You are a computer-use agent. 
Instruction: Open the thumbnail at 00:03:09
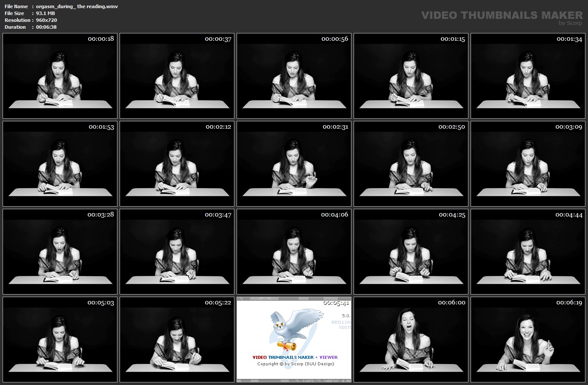point(528,164)
